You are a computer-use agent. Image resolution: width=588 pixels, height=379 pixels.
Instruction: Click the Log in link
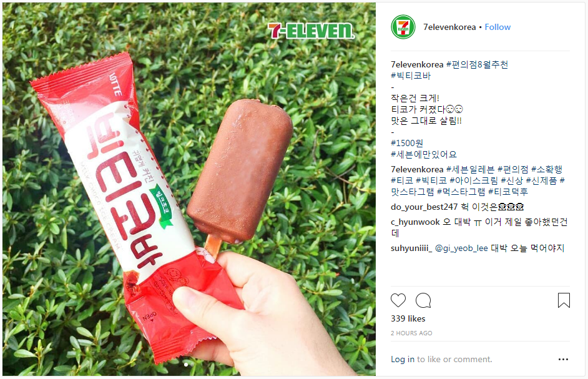403,360
